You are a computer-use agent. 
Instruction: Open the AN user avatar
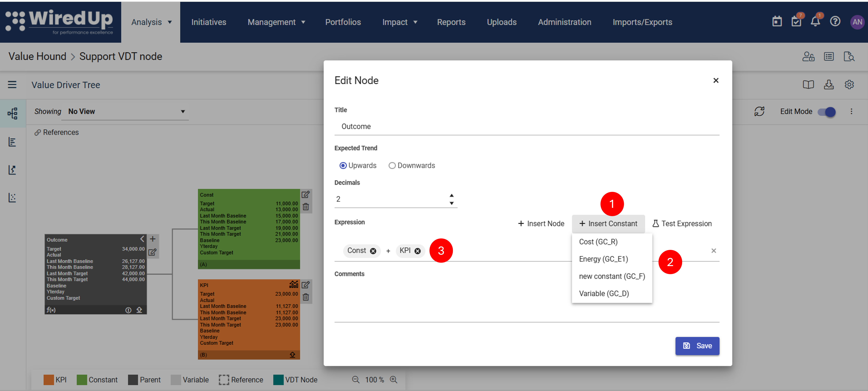coord(857,22)
